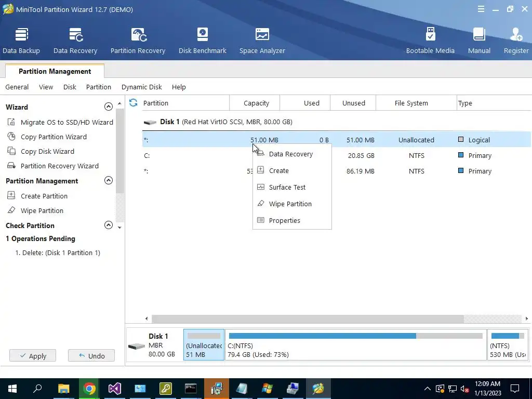Sort by the Used column header

(305, 103)
